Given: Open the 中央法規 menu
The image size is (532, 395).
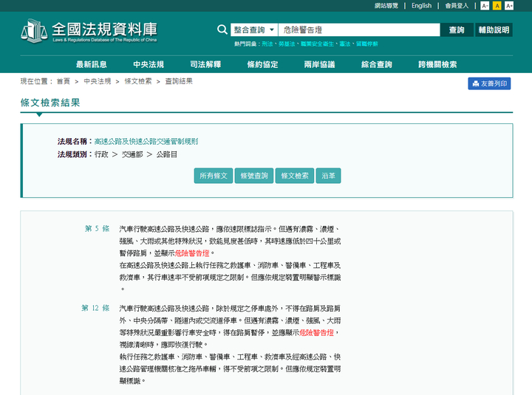Looking at the screenshot, I should pos(148,64).
